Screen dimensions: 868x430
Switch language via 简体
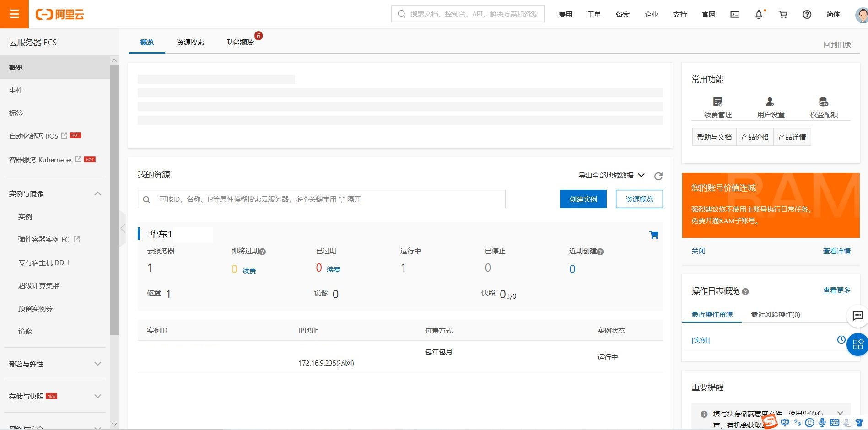click(x=833, y=15)
